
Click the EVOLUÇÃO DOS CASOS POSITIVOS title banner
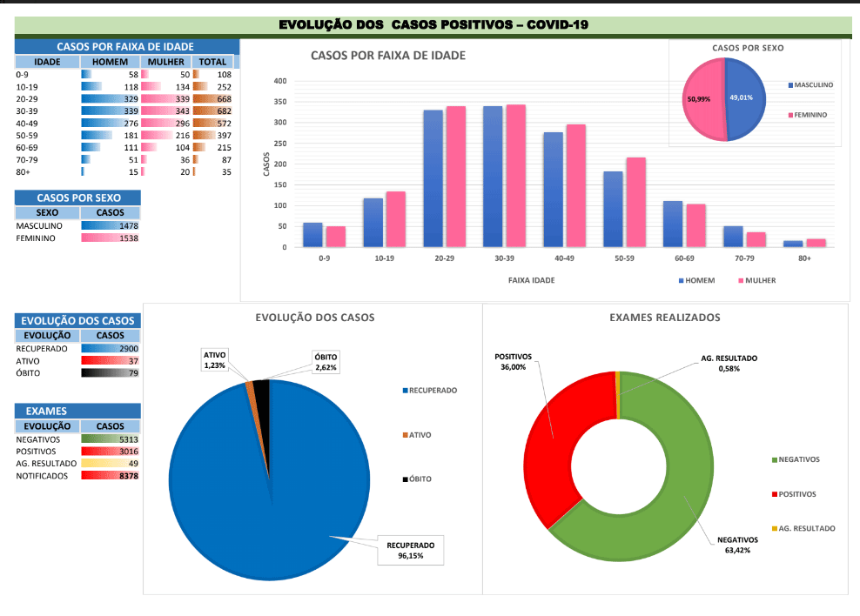coord(433,25)
